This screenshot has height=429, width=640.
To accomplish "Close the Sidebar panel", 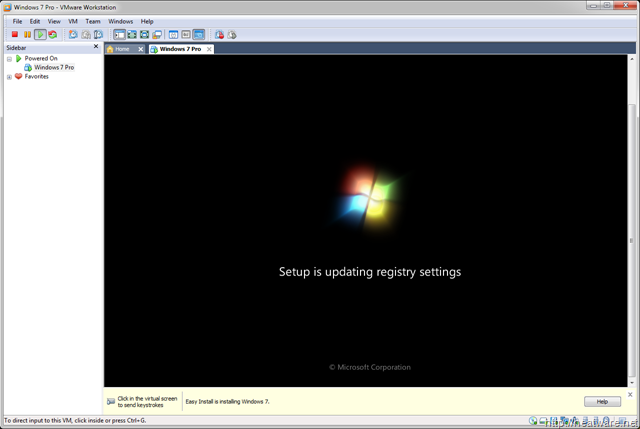I will 96,47.
